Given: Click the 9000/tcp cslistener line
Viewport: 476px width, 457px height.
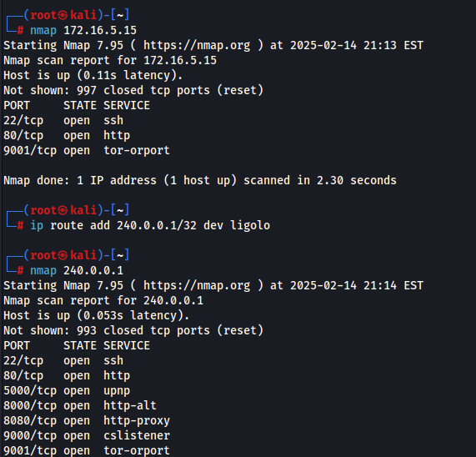Looking at the screenshot, I should [x=87, y=436].
